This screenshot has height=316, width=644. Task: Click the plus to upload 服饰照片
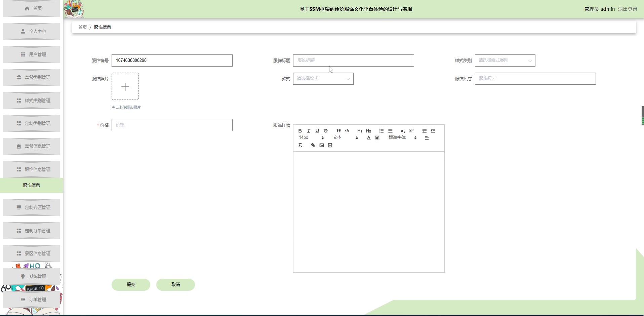[125, 86]
